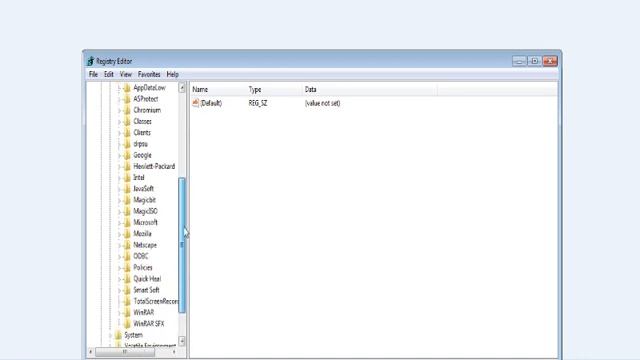640x360 pixels.
Task: Open the Edit menu
Action: 109,74
